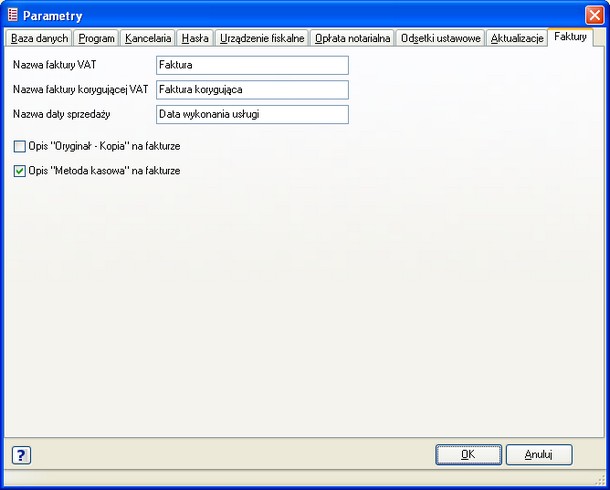Switch to the Baza danych tab

click(40, 38)
